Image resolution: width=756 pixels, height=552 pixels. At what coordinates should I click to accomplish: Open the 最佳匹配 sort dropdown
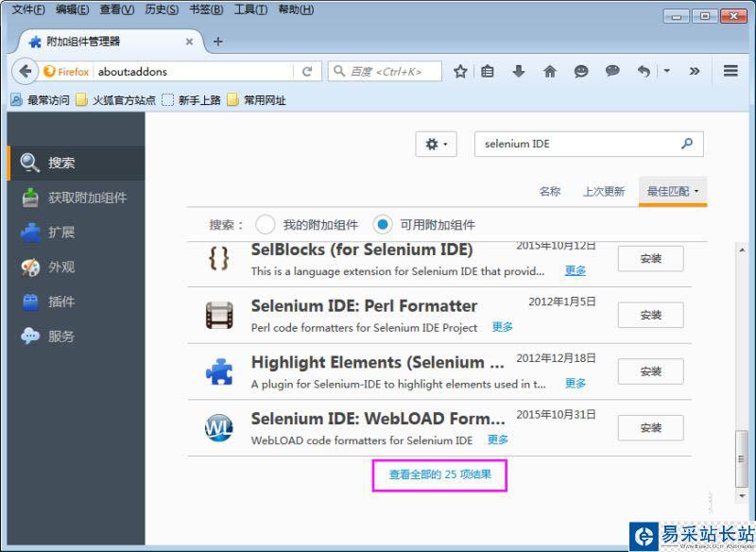[673, 191]
